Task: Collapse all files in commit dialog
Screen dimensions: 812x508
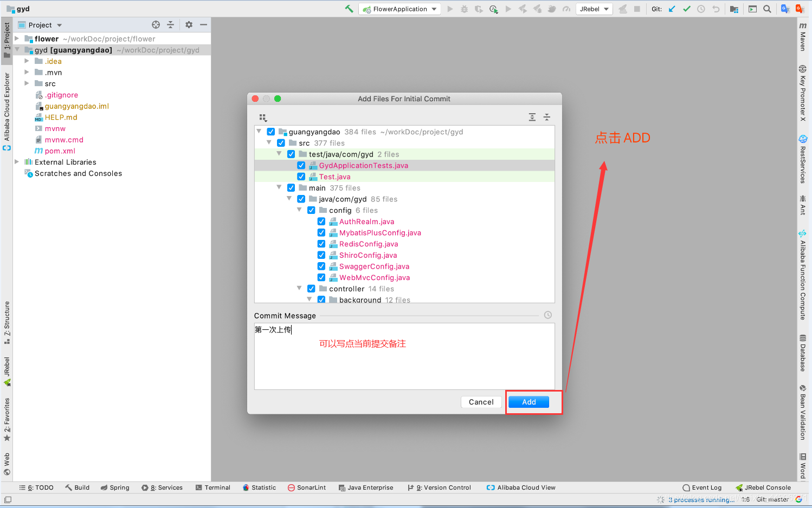Action: pyautogui.click(x=547, y=117)
